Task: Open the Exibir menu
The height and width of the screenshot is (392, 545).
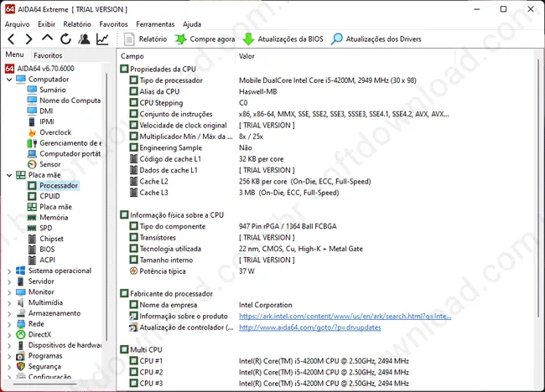Action: (x=47, y=24)
